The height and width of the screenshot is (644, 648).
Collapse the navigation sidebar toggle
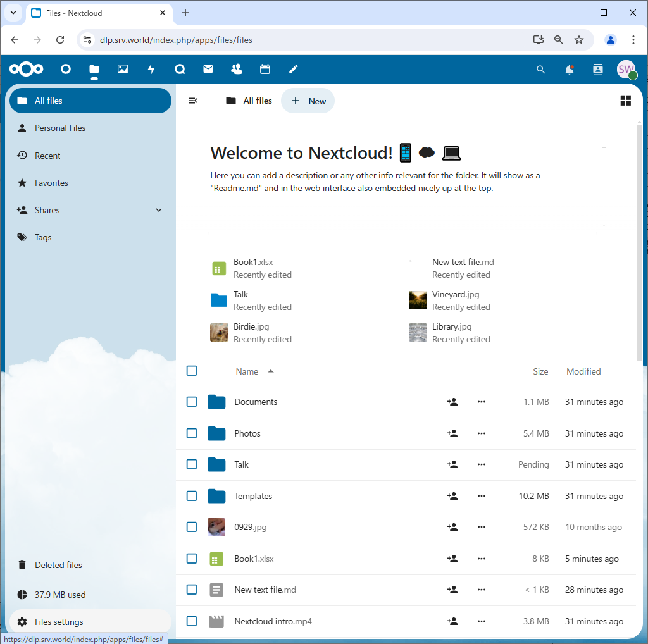tap(192, 101)
